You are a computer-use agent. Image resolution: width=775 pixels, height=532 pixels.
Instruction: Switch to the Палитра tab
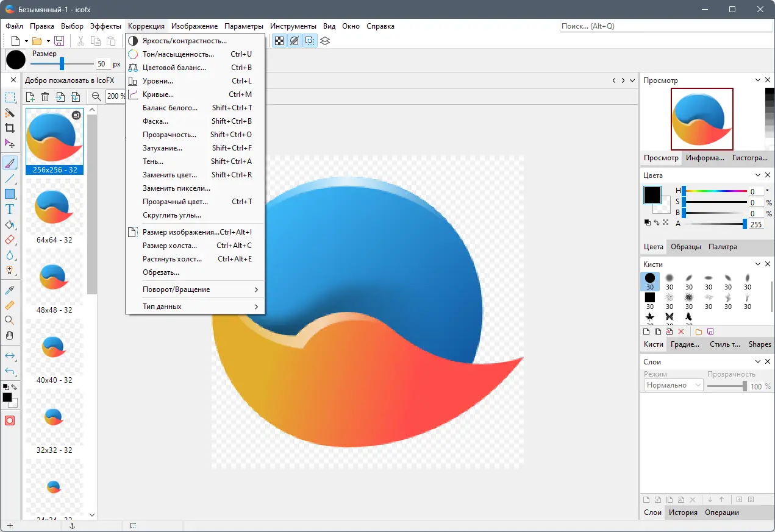click(x=723, y=247)
